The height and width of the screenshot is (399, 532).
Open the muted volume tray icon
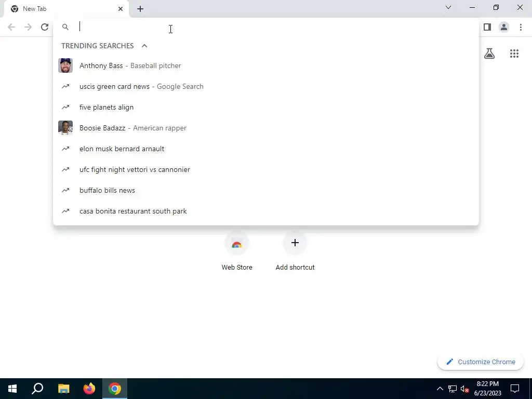[465, 389]
